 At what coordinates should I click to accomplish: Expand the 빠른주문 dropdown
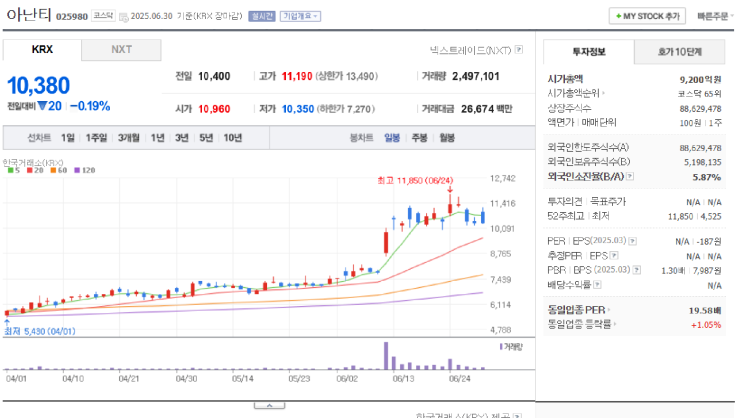(x=715, y=17)
